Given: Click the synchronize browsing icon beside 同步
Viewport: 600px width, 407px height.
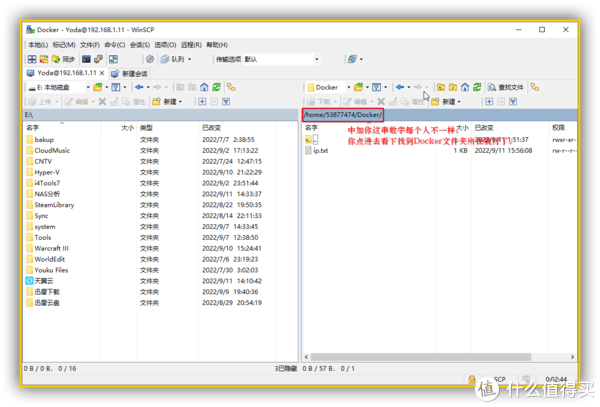Looking at the screenshot, I should 44,59.
